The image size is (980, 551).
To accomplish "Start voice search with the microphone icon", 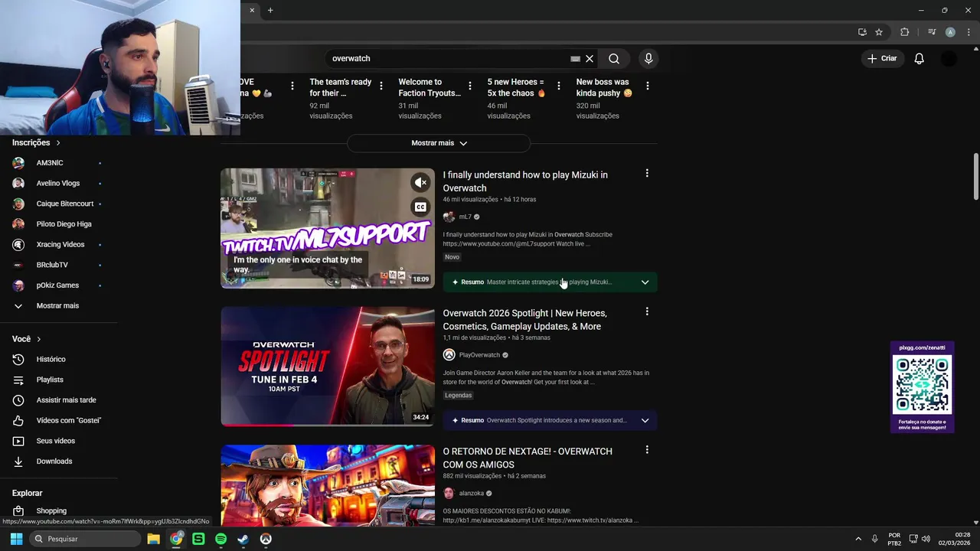I will click(648, 58).
